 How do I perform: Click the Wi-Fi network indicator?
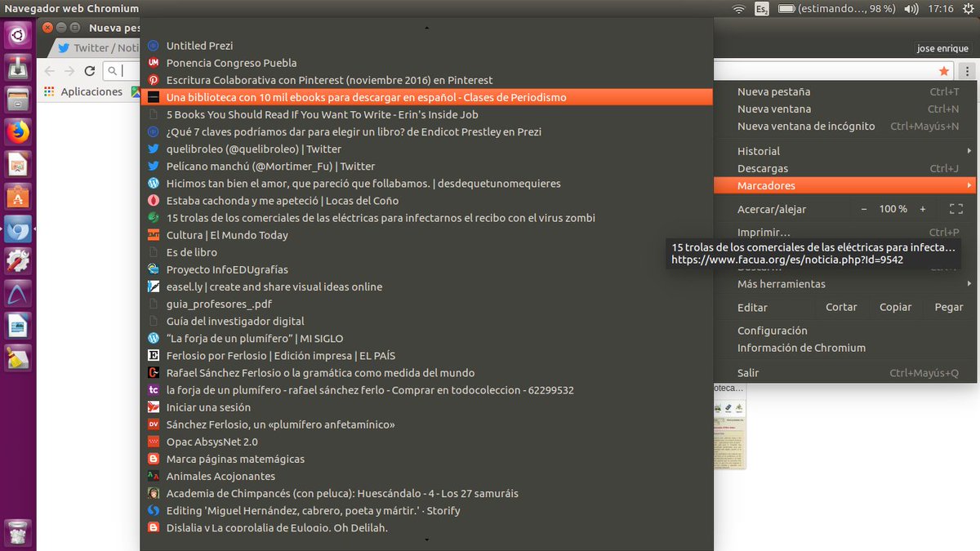pyautogui.click(x=739, y=9)
